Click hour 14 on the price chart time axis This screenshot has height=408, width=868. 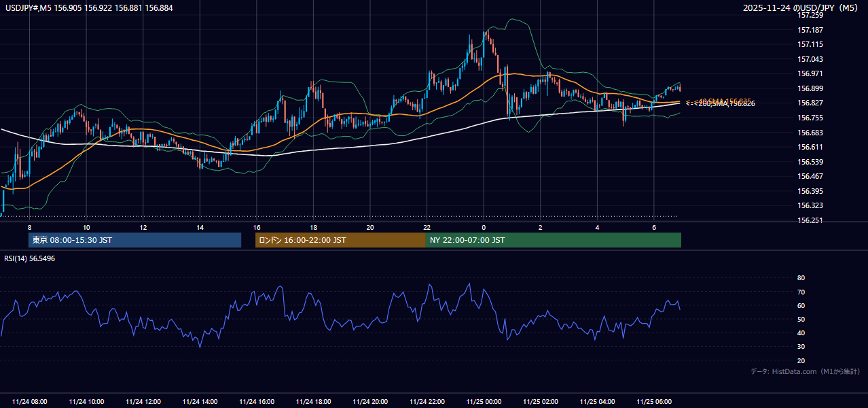(200, 227)
